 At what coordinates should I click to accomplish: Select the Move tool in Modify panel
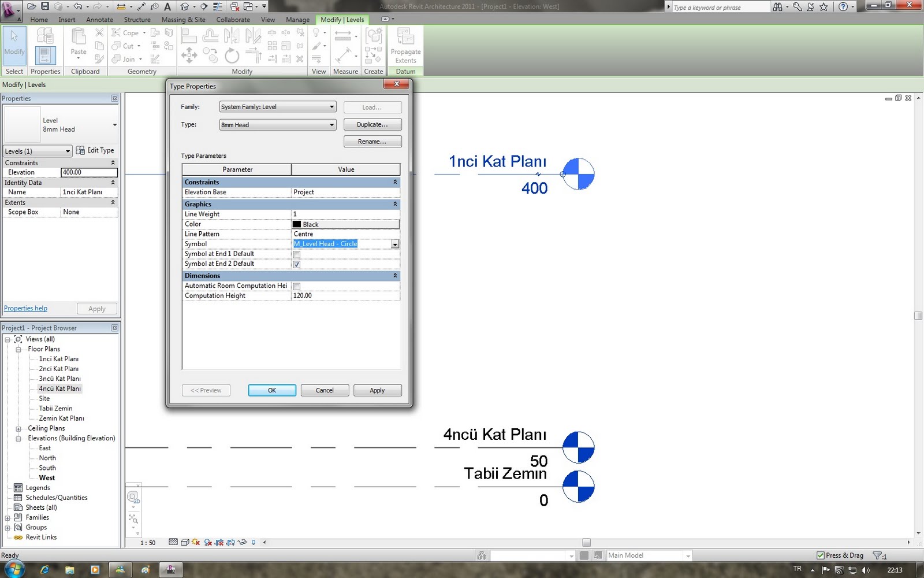[x=189, y=55]
